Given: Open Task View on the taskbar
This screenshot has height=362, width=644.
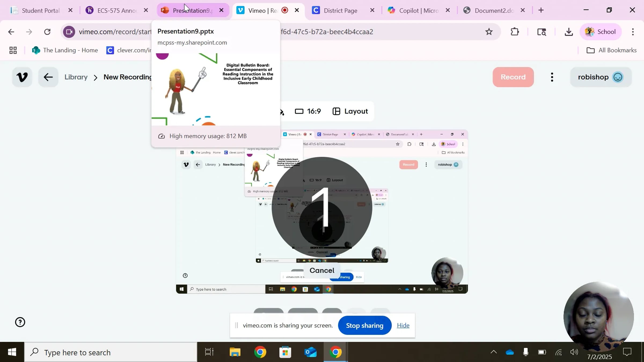Looking at the screenshot, I should pos(209,352).
